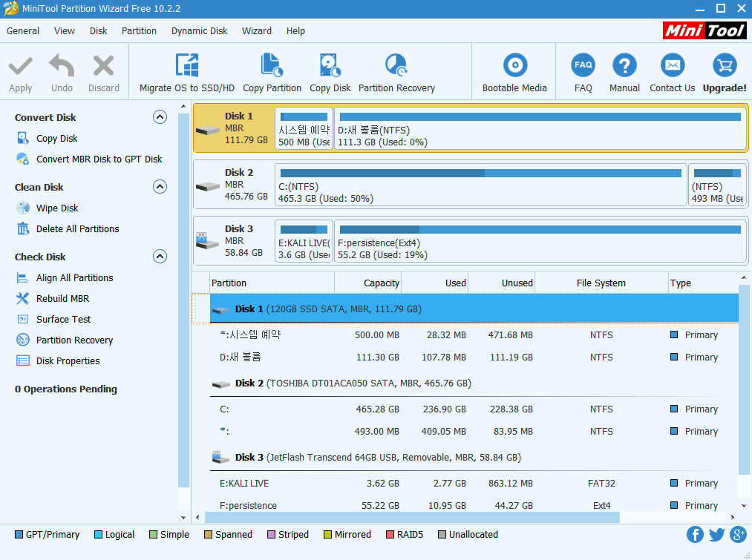Open the Help menu
Image resolution: width=752 pixels, height=560 pixels.
pyautogui.click(x=295, y=30)
